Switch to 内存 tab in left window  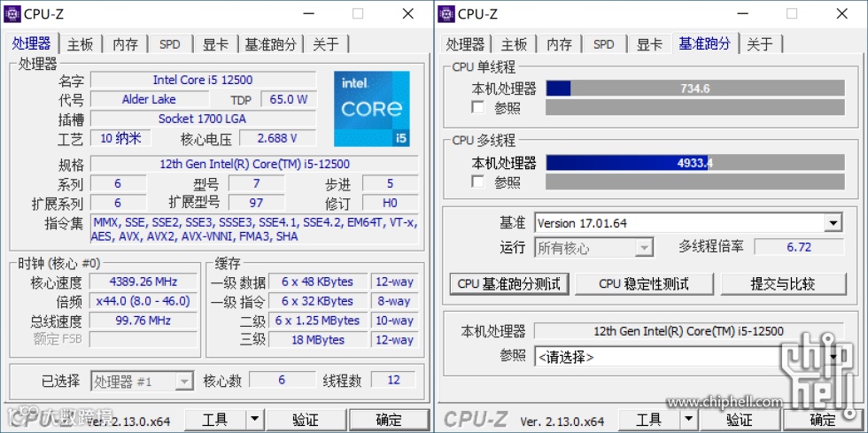[125, 44]
